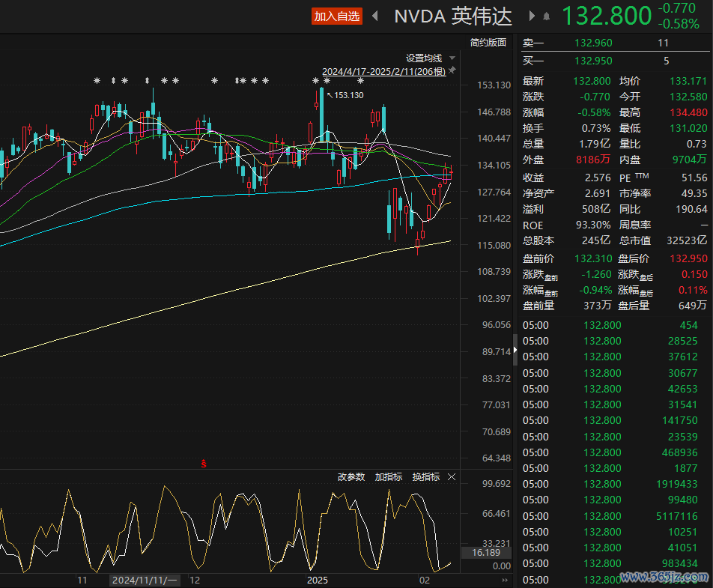Go to previous stock with left arrow
Viewport: 713px width, 588px height.
[x=375, y=16]
